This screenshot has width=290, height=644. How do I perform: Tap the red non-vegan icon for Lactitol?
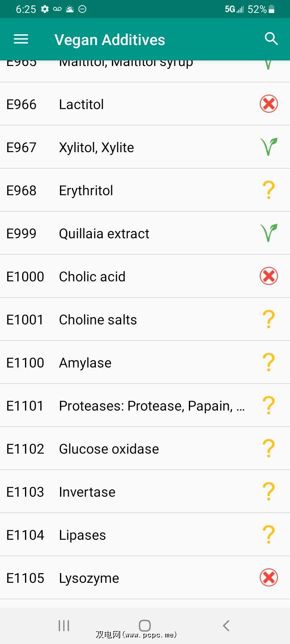pyautogui.click(x=269, y=104)
